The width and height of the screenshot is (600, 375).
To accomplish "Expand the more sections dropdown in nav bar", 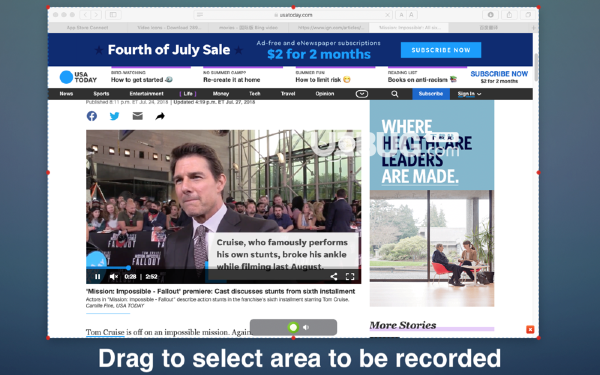I will (x=362, y=94).
